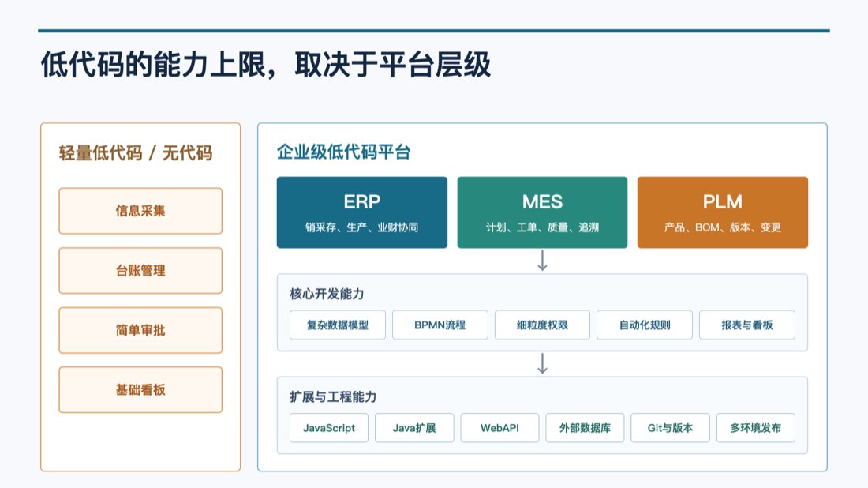Select the Java扩展 chip
Image resolution: width=868 pixels, height=488 pixels.
click(414, 428)
